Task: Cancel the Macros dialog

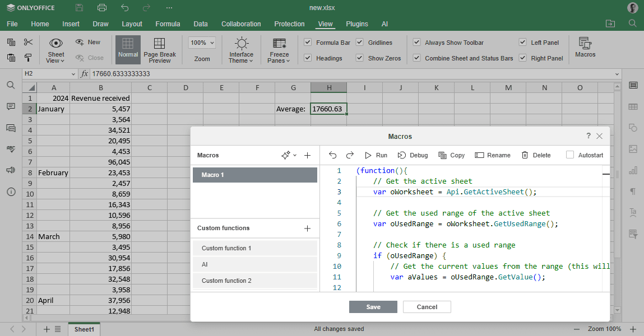Action: (x=427, y=307)
